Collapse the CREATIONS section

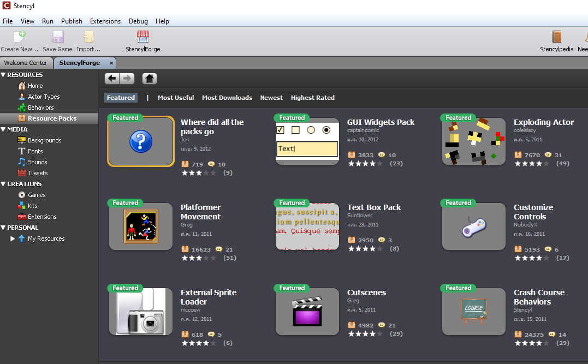[x=3, y=184]
